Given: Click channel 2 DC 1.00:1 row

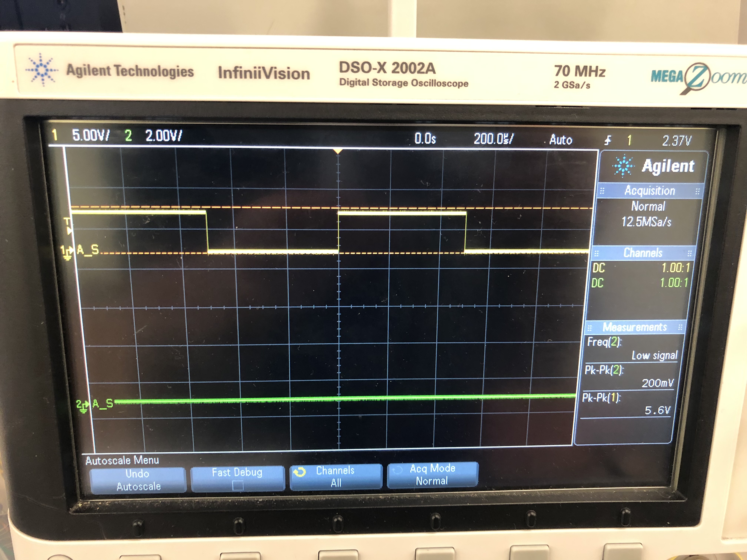Looking at the screenshot, I should click(x=639, y=283).
